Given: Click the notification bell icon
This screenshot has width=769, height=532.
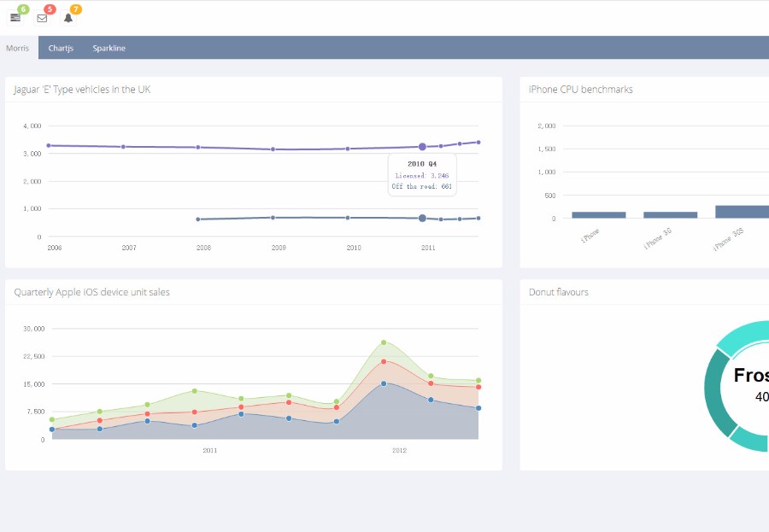Looking at the screenshot, I should click(x=68, y=18).
